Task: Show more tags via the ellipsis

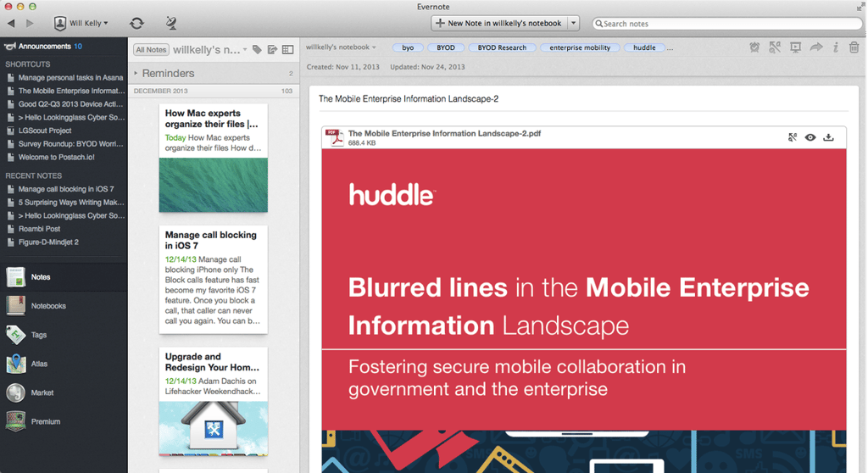Action: (670, 48)
